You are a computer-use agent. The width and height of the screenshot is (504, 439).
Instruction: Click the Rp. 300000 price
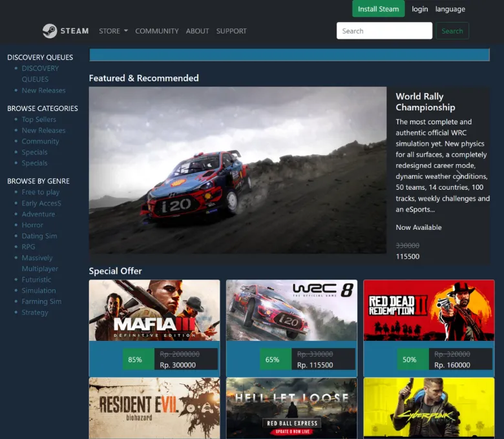tap(178, 365)
